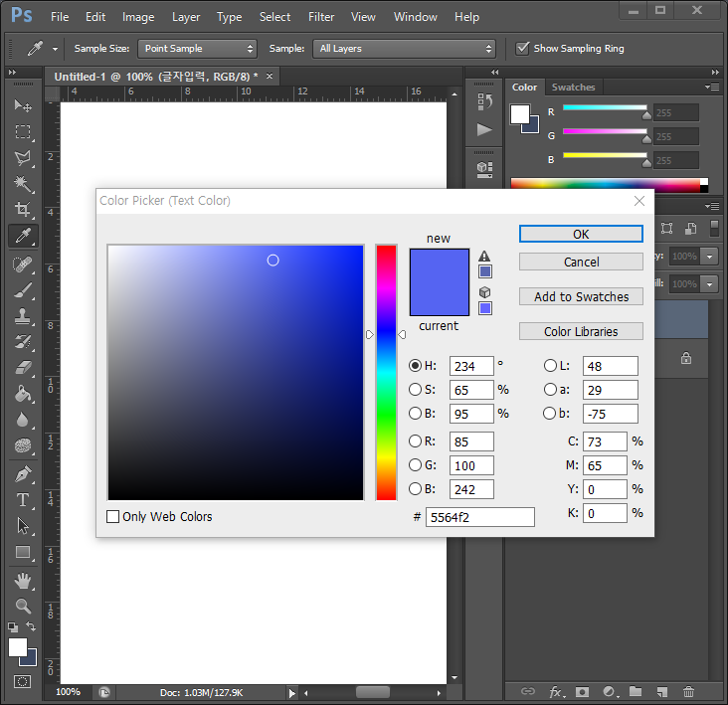
Task: Open the Sample All Layers dropdown
Action: (x=404, y=49)
